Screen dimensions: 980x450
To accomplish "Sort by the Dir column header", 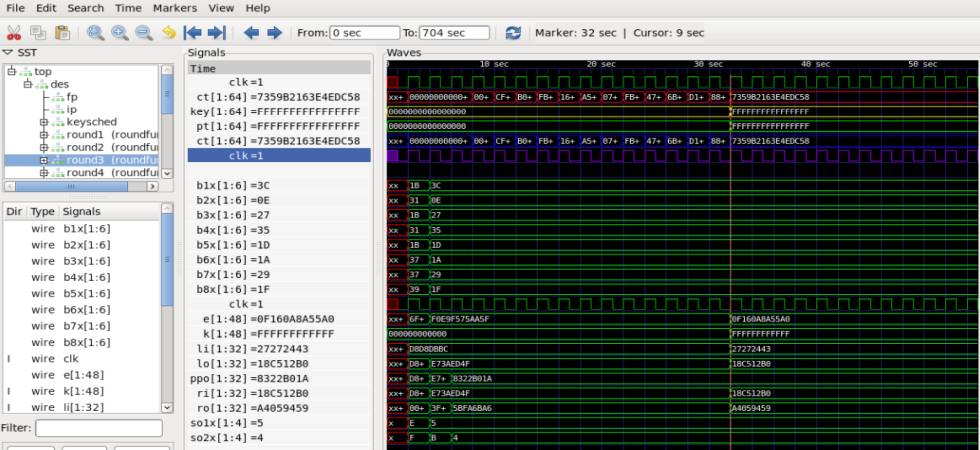I will (14, 211).
